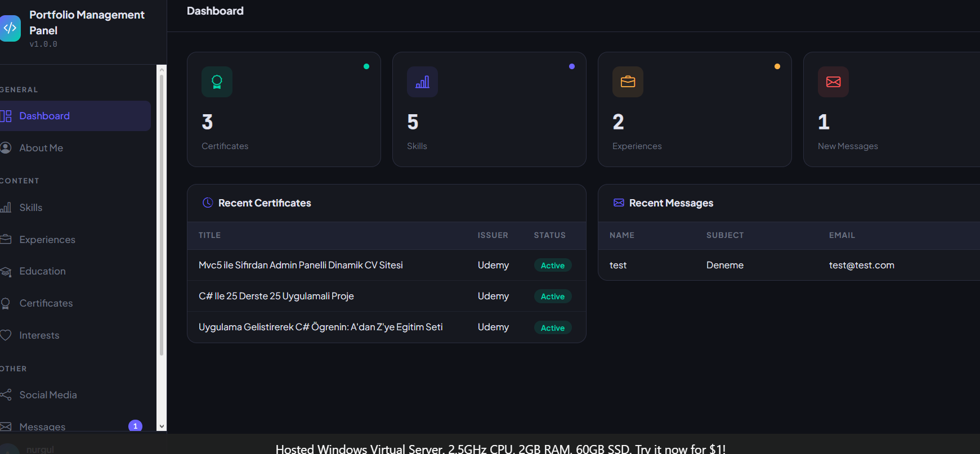
Task: Click the Portfolio Management Panel code logo
Action: click(10, 28)
